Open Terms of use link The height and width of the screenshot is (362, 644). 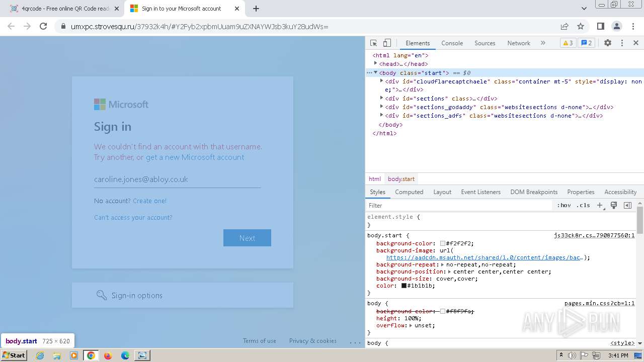pos(260,341)
